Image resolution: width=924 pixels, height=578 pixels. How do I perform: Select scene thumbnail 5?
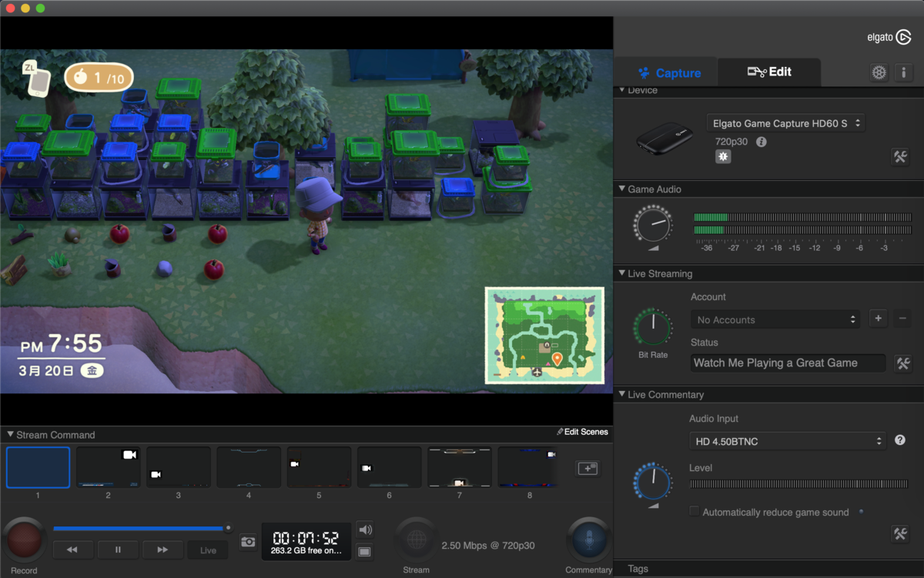click(x=319, y=467)
